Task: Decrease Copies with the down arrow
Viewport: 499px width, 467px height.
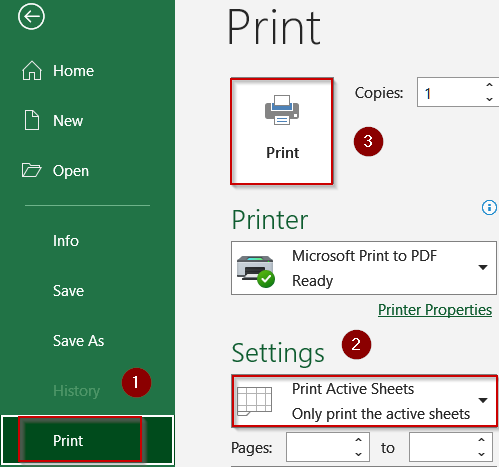Action: tap(489, 99)
